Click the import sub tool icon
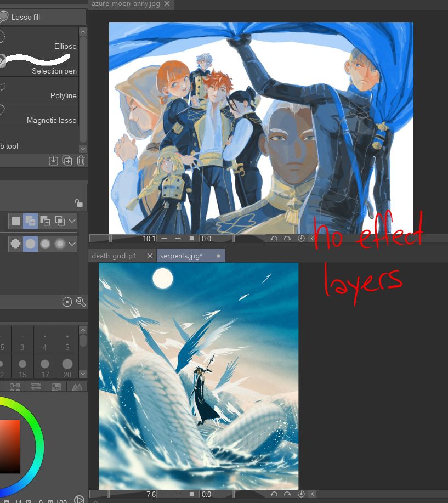The width and height of the screenshot is (448, 503). [53, 160]
